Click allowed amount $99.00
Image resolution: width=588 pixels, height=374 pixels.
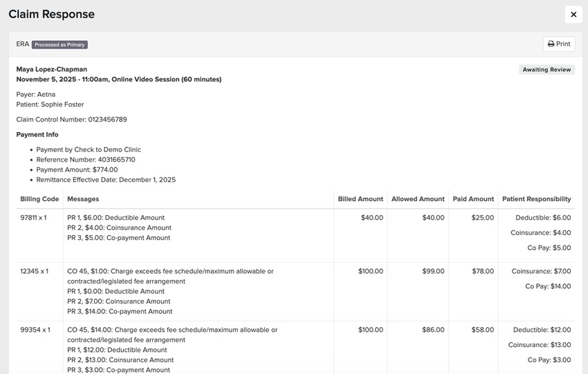click(x=433, y=271)
